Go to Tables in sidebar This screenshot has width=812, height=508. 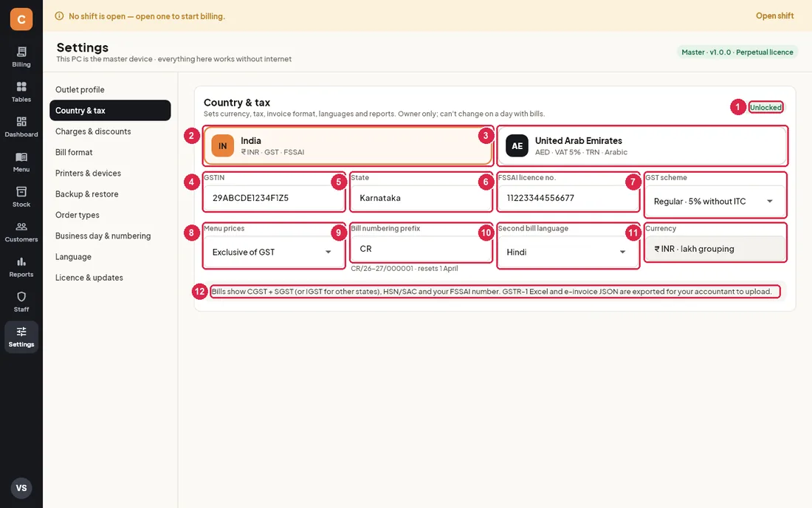(x=21, y=92)
